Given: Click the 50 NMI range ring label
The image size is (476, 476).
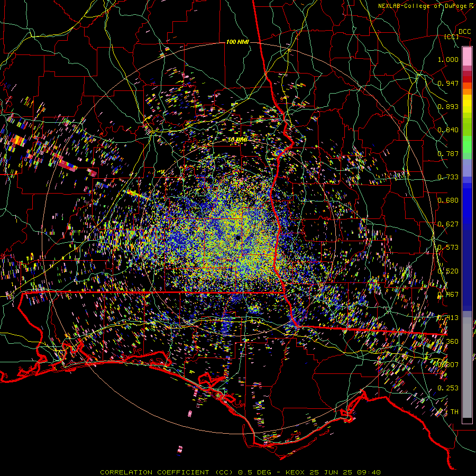Looking at the screenshot, I should click(x=237, y=140).
